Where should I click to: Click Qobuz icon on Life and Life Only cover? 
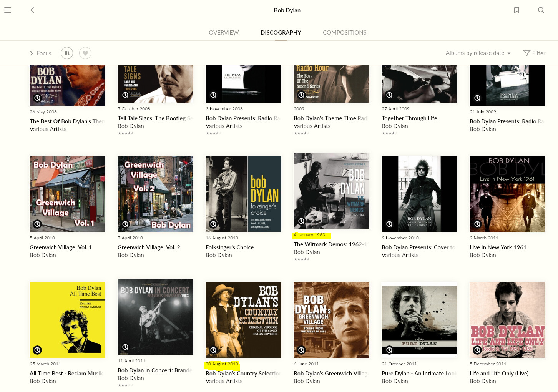point(477,350)
